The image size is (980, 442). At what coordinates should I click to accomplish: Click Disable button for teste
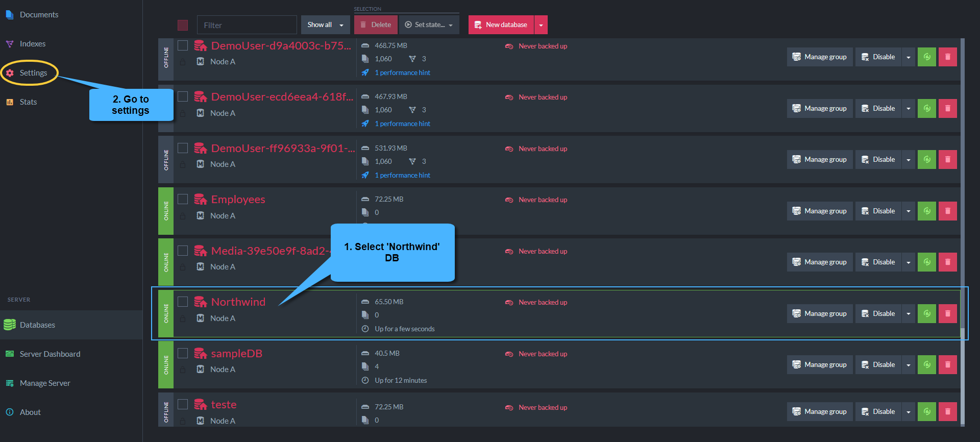878,411
